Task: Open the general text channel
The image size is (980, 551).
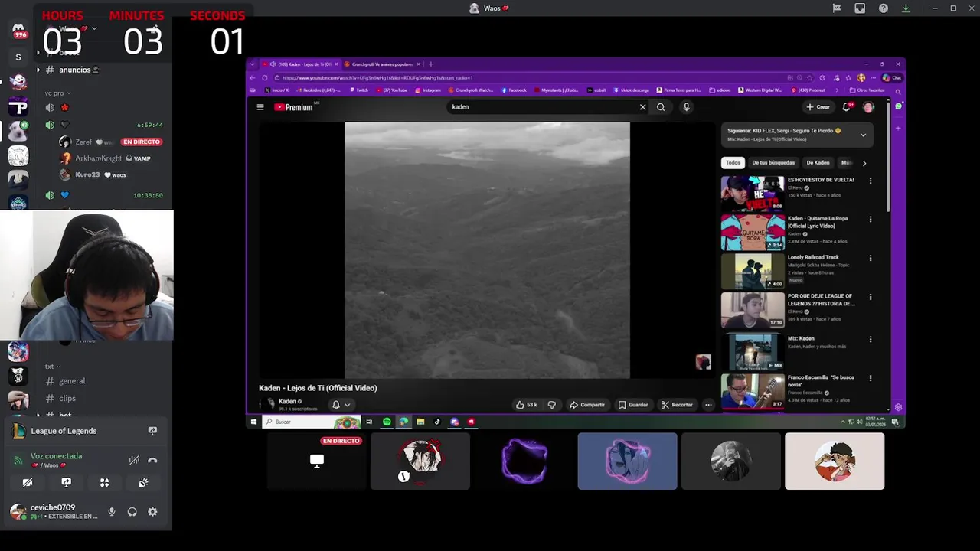Action: [72, 381]
